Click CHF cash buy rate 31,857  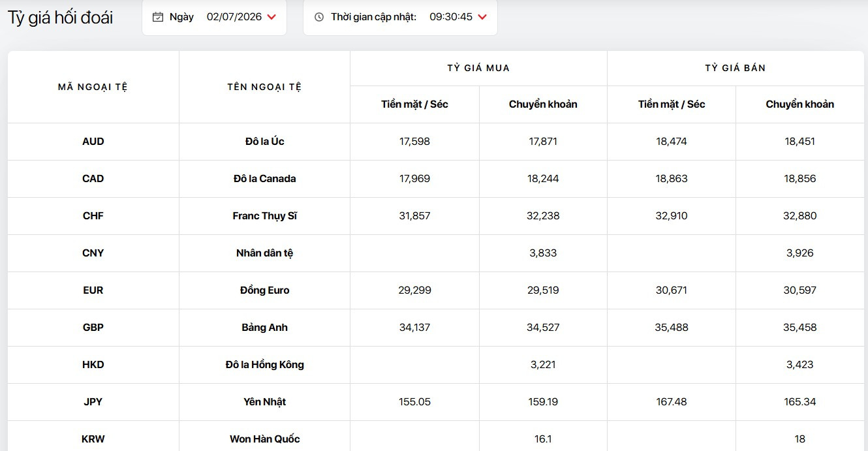(414, 216)
